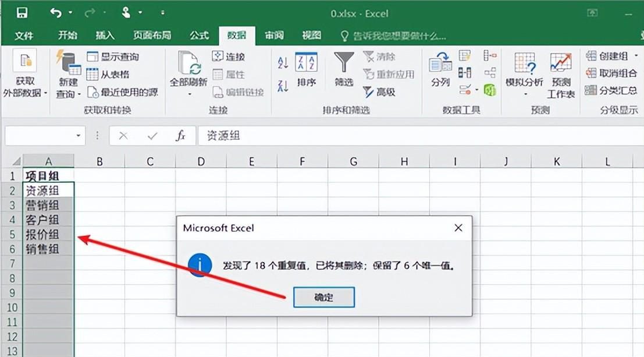The width and height of the screenshot is (644, 357).
Task: Select row 5 header
Action: (x=12, y=235)
